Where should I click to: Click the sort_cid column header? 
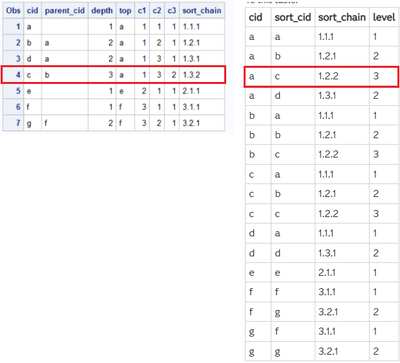[x=293, y=17]
